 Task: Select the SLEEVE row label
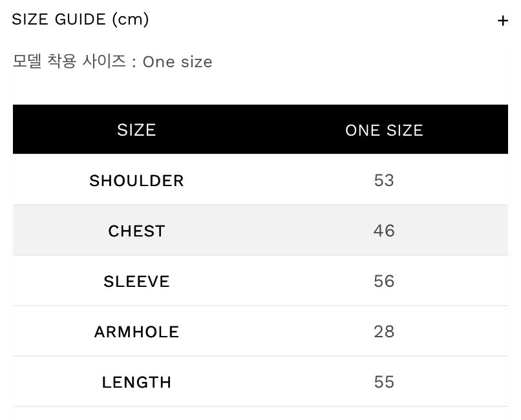click(136, 281)
